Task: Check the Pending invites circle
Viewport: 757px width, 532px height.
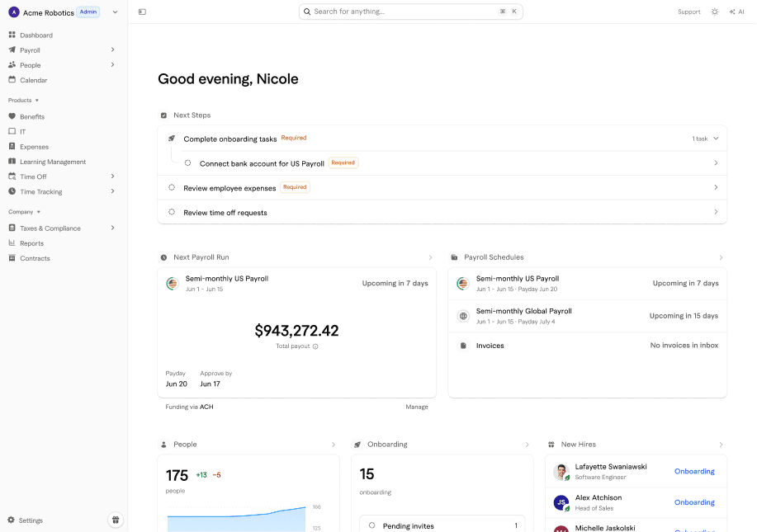Action: (371, 525)
